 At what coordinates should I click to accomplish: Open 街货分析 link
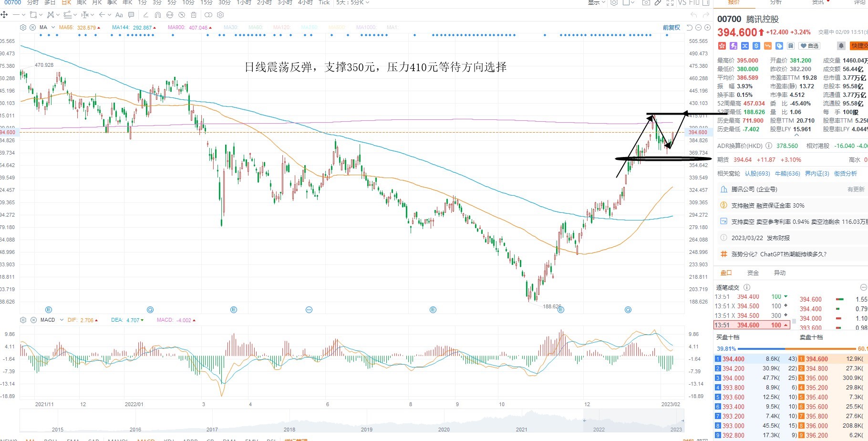[845, 173]
